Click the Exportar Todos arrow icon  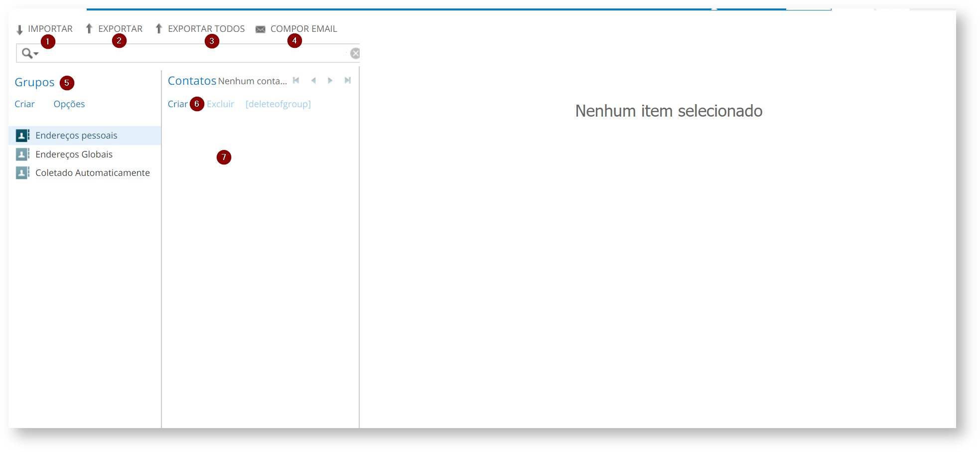159,29
